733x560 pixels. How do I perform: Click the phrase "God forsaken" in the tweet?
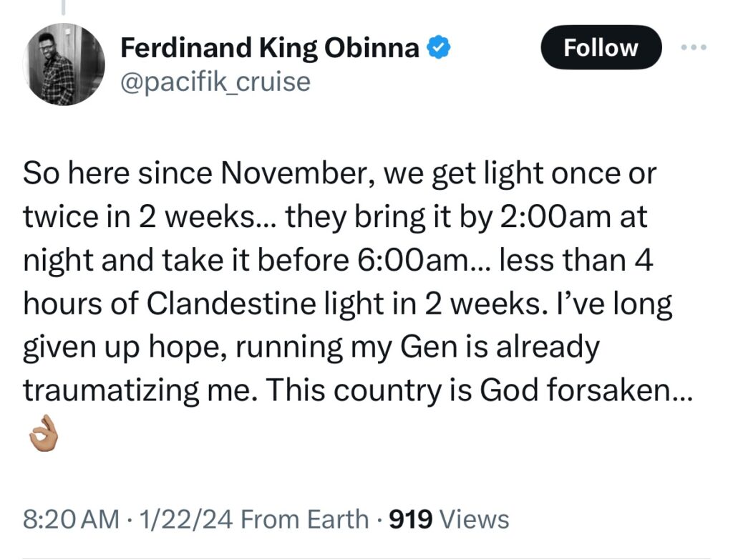[x=566, y=390]
